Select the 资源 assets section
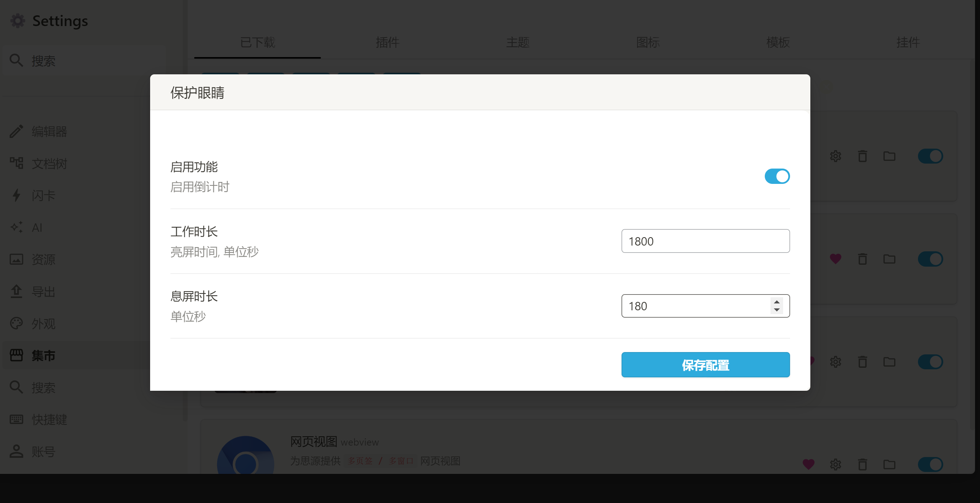The width and height of the screenshot is (980, 503). pos(43,259)
